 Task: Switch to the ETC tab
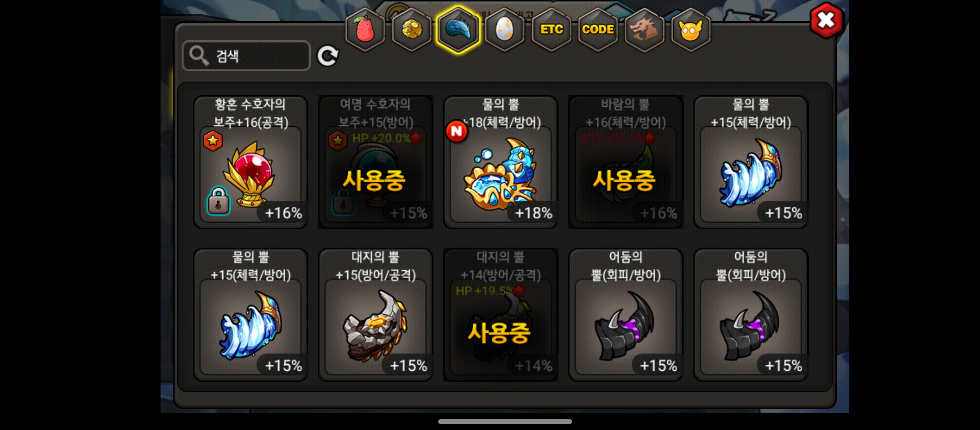(551, 29)
